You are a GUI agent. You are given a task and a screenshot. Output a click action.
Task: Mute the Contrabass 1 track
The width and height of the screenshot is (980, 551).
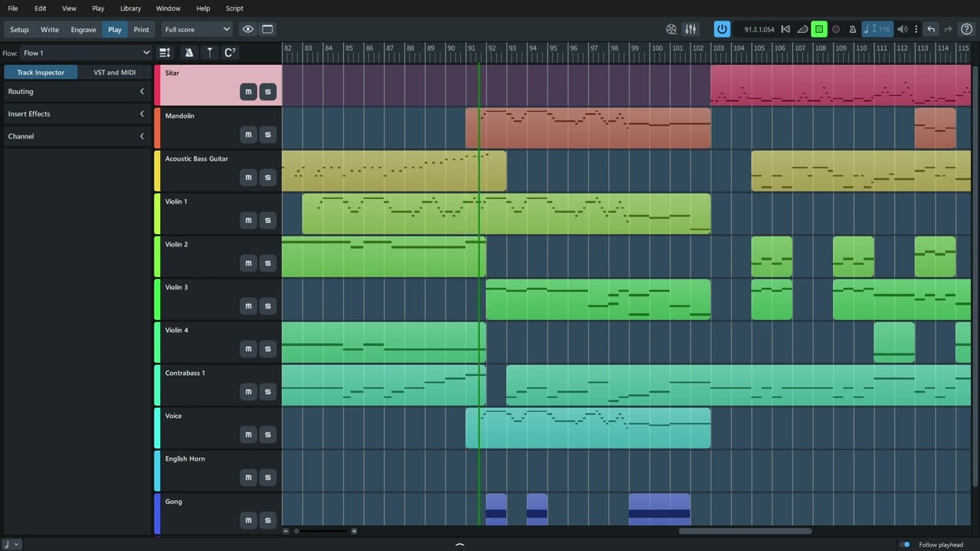coord(248,392)
